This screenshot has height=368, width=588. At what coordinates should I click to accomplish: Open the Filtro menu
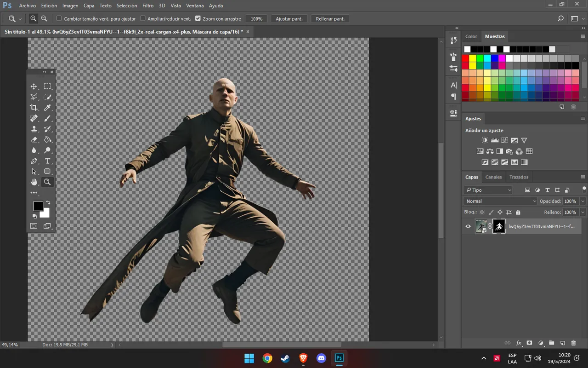click(x=148, y=6)
